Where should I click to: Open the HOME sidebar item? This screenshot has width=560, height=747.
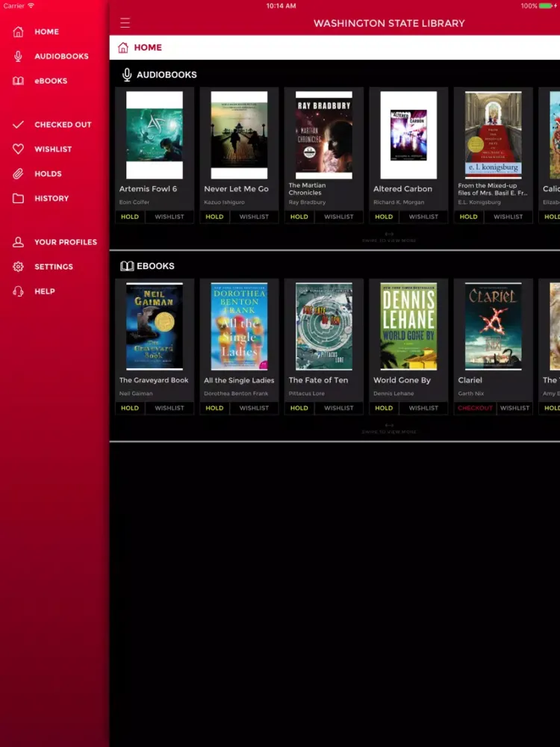pyautogui.click(x=46, y=31)
